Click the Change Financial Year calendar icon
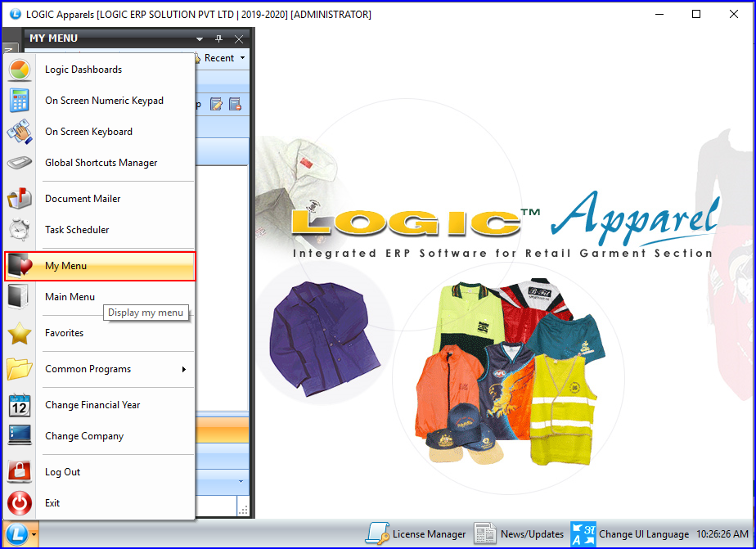 click(20, 405)
